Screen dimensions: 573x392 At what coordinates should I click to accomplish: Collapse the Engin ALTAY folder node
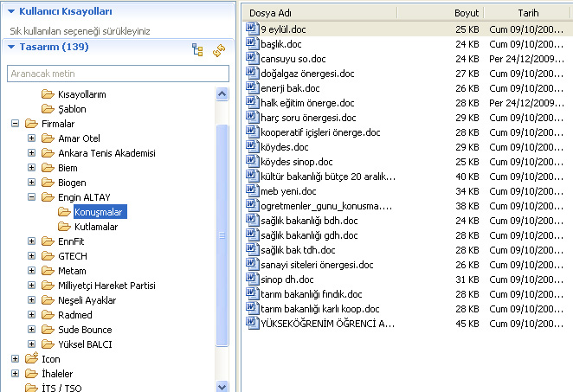32,197
